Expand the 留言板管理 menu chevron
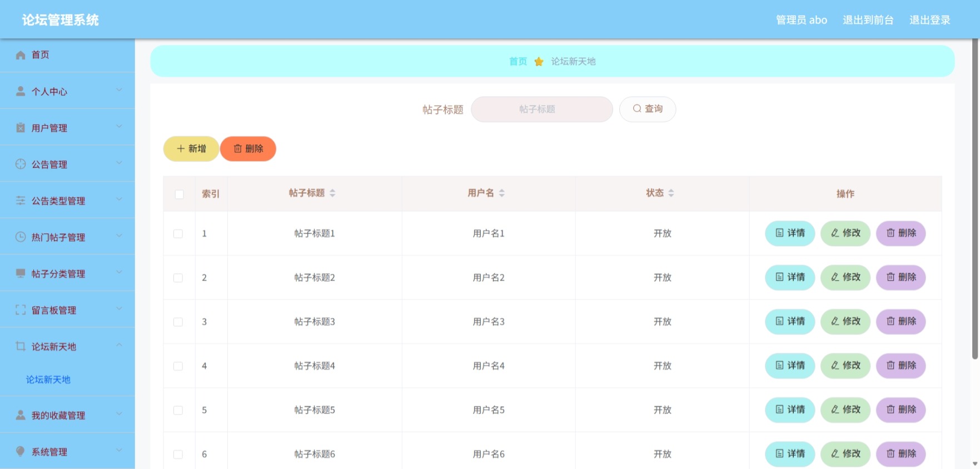 119,309
